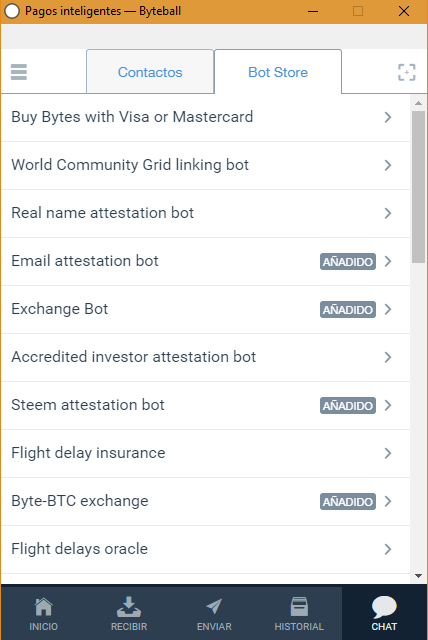Select the Enviar paper plane icon

(x=214, y=607)
